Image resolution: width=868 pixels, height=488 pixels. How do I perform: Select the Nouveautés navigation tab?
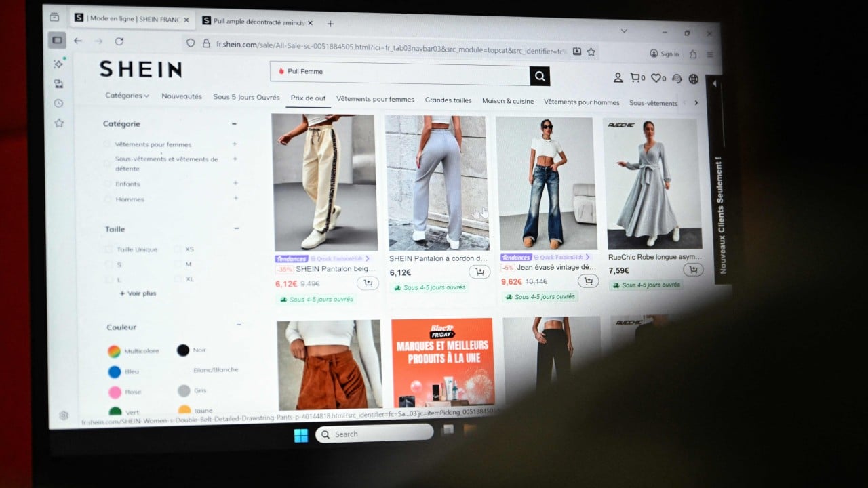(x=182, y=96)
